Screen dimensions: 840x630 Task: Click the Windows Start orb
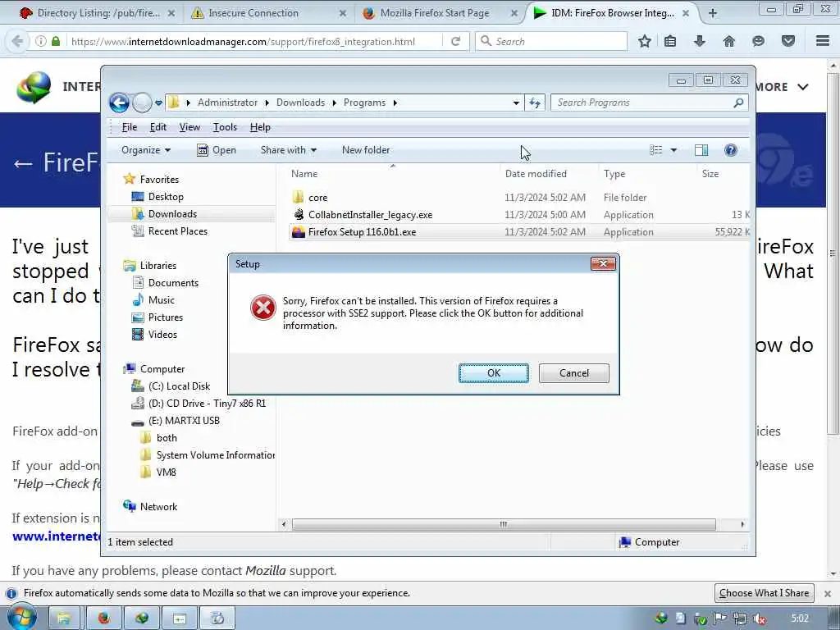click(x=21, y=617)
